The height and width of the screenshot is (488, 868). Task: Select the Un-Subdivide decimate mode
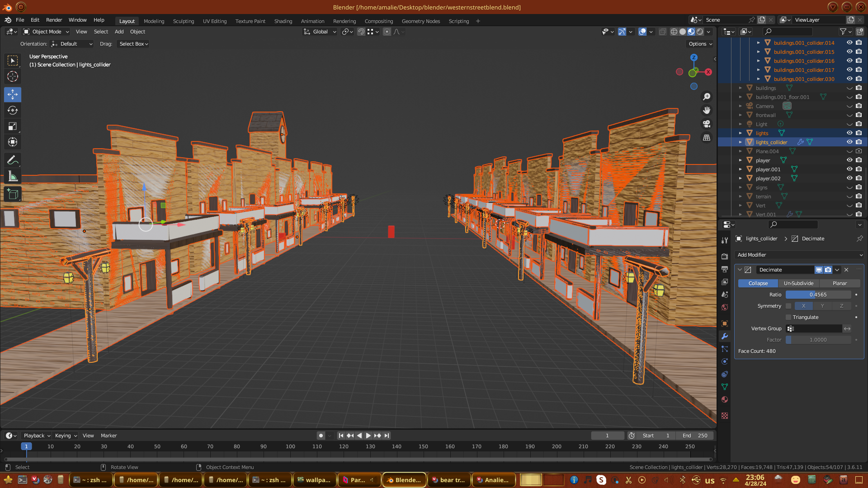798,283
